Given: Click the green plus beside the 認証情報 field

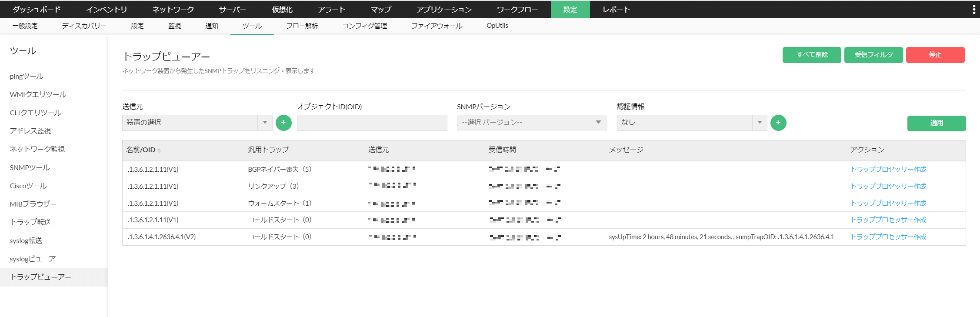Looking at the screenshot, I should pos(778,123).
